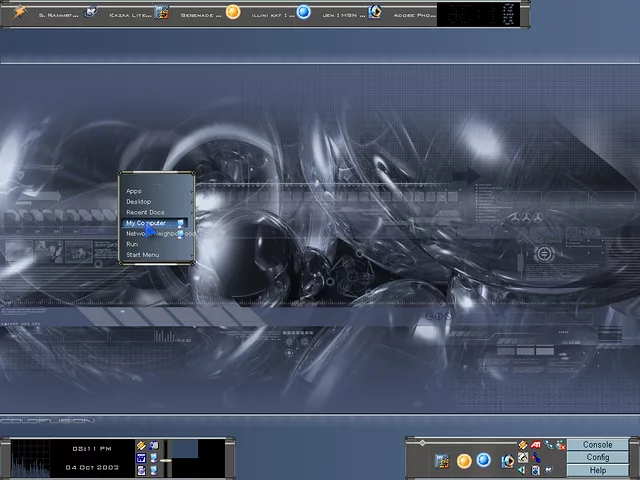Click the media player icon in bottom-right panel
The width and height of the screenshot is (640, 480).
[508, 461]
